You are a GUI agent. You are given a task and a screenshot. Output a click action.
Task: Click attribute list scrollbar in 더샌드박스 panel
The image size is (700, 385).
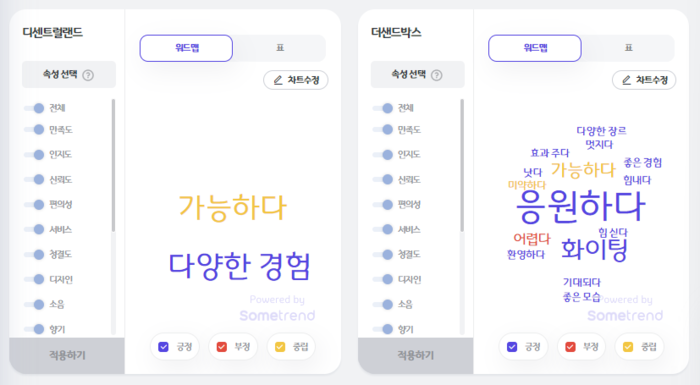click(x=462, y=165)
